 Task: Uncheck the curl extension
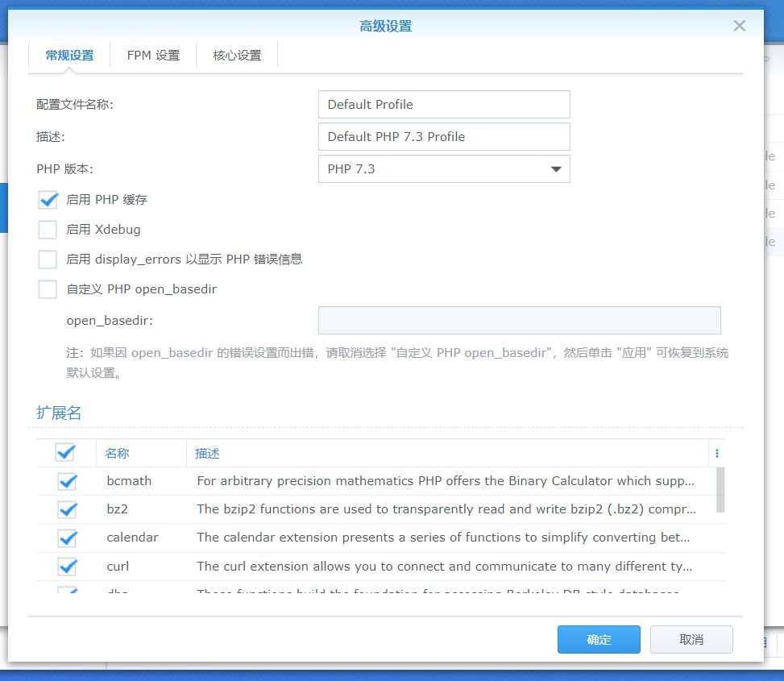67,566
